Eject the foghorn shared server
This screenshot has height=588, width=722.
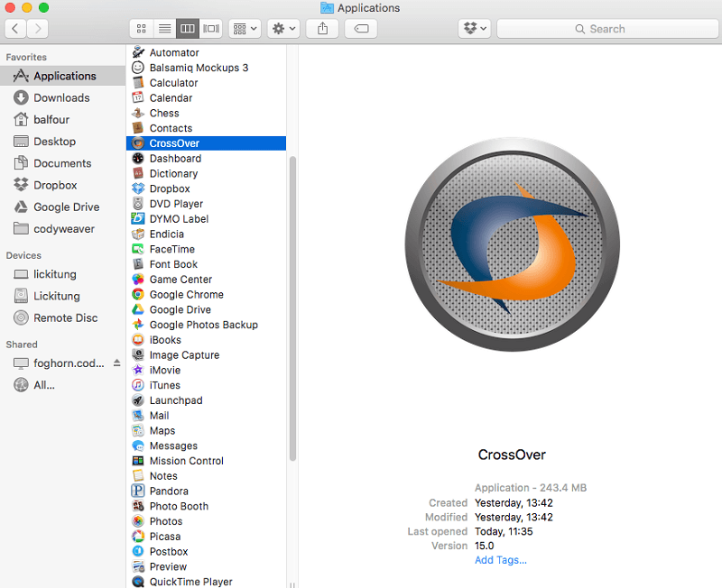pos(116,363)
